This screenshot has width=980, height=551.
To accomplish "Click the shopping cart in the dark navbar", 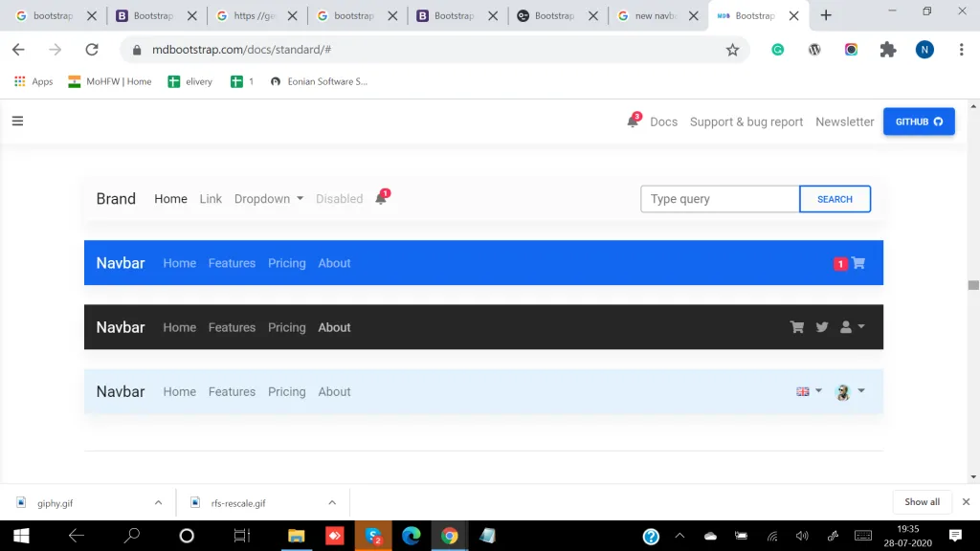I will click(796, 327).
